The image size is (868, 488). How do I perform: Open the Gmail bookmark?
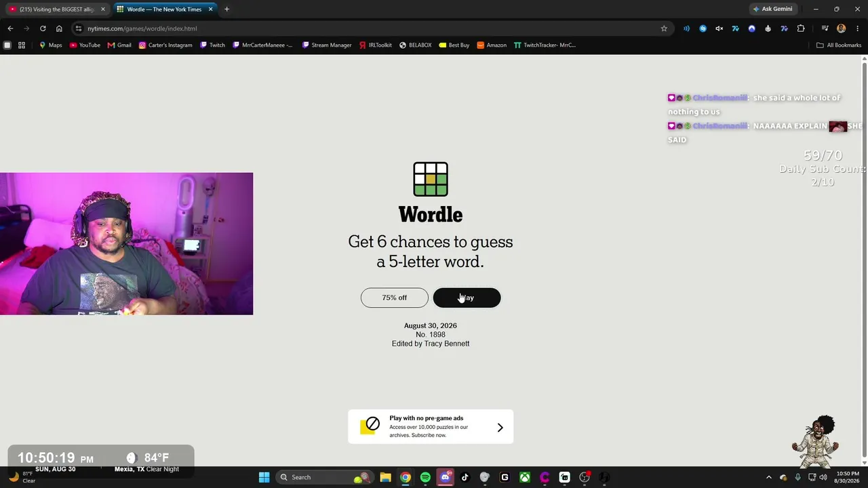pyautogui.click(x=119, y=45)
